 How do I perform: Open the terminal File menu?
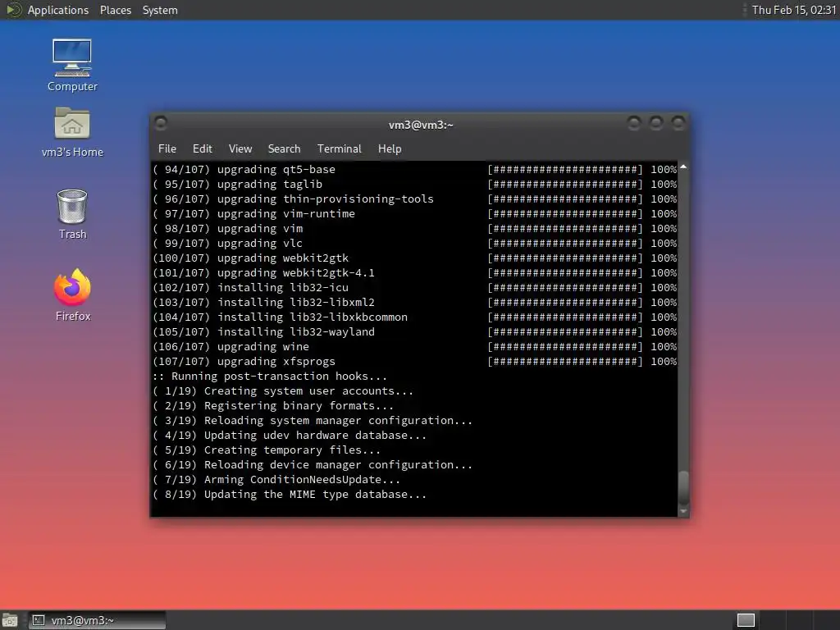167,148
